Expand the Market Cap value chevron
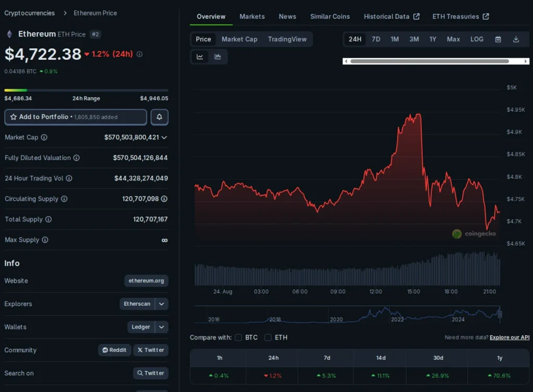The width and height of the screenshot is (533, 392). pyautogui.click(x=164, y=137)
